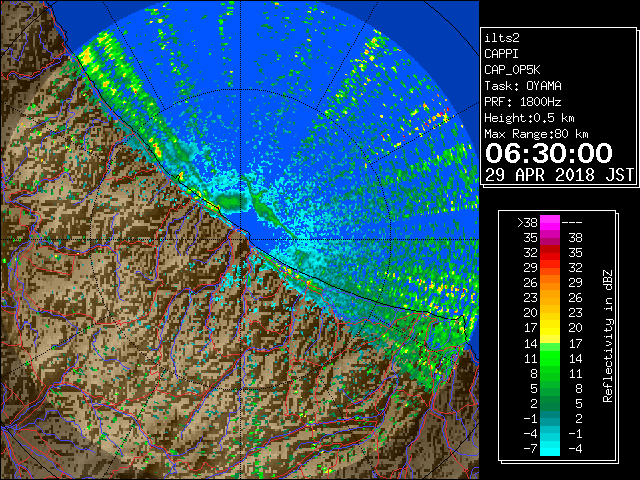Click the "---" legend value

[x=572, y=223]
